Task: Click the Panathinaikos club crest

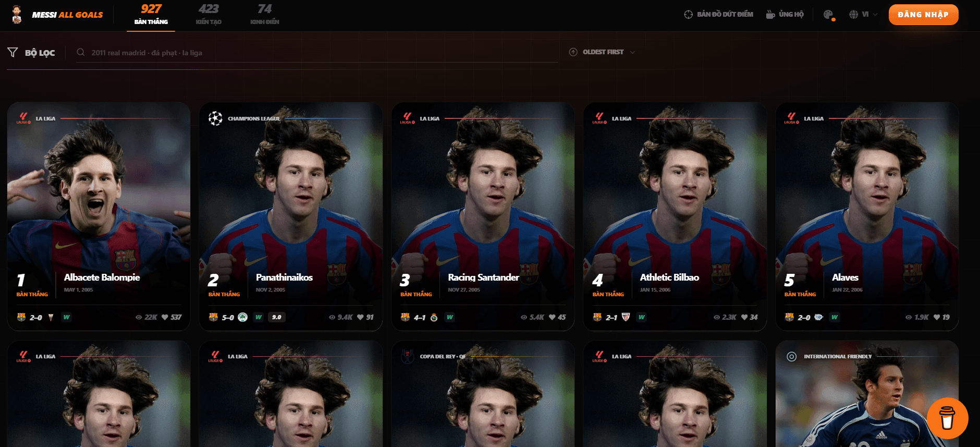Action: tap(242, 317)
